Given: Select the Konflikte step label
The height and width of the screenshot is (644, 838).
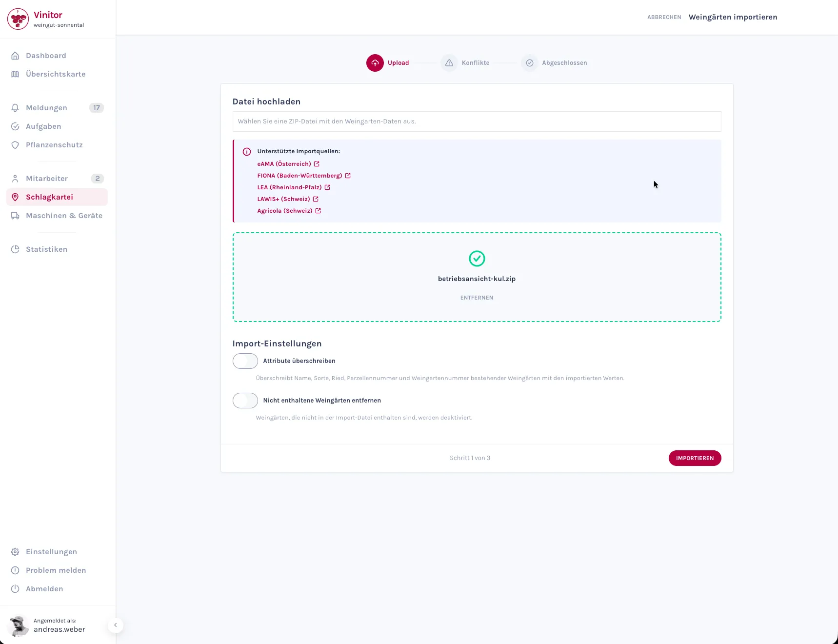Looking at the screenshot, I should coord(476,63).
